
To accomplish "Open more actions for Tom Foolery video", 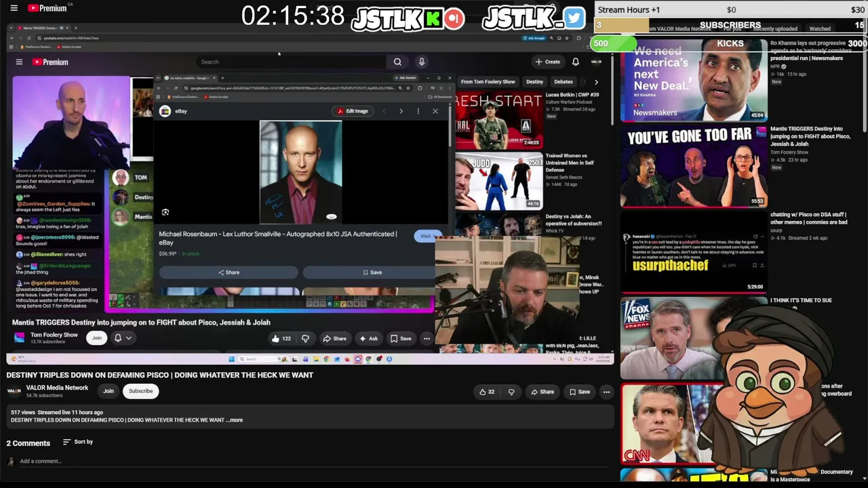I will click(427, 338).
